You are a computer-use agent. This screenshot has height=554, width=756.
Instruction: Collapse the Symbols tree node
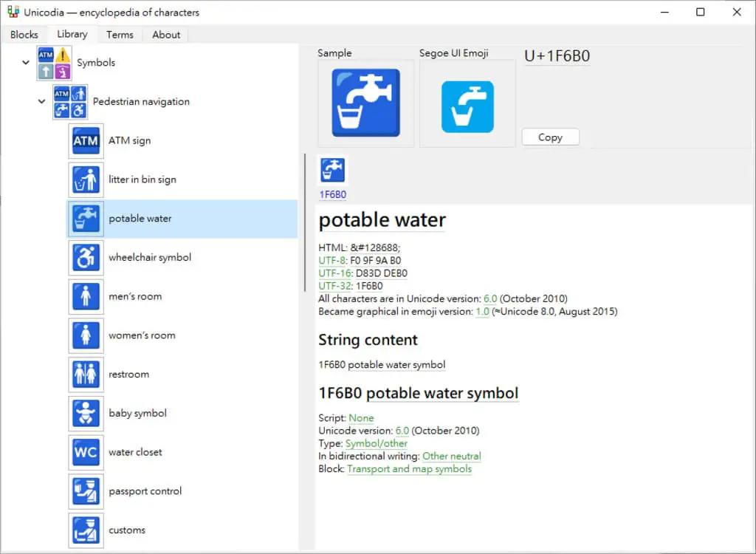[x=26, y=62]
